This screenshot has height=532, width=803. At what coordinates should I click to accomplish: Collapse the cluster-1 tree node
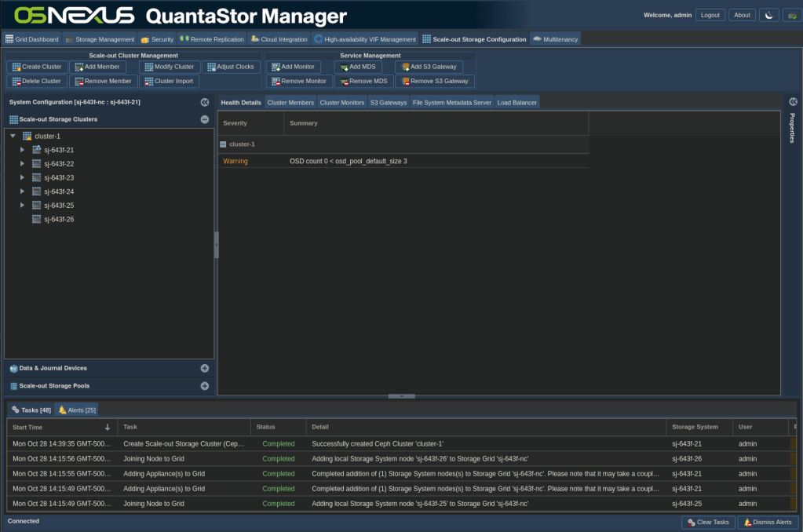[x=13, y=137]
